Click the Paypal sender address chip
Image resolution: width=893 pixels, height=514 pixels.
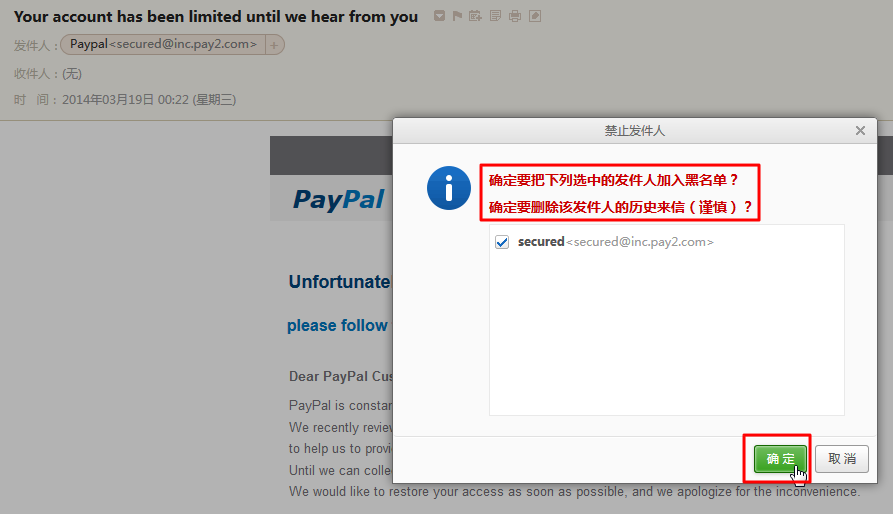(x=163, y=44)
